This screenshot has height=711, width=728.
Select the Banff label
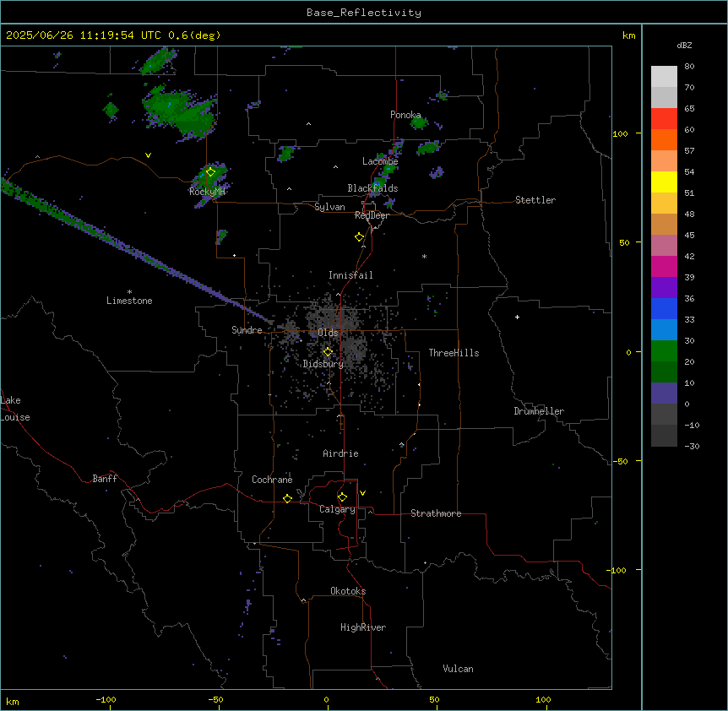[105, 479]
